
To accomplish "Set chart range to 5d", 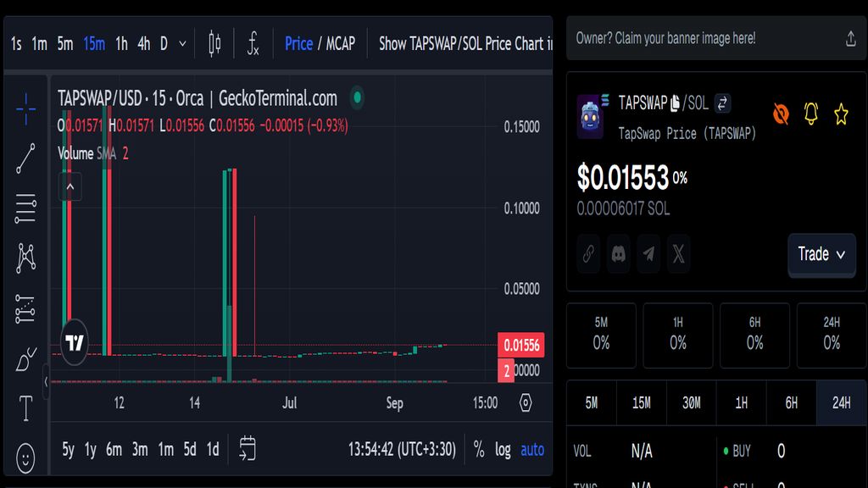I will 190,449.
